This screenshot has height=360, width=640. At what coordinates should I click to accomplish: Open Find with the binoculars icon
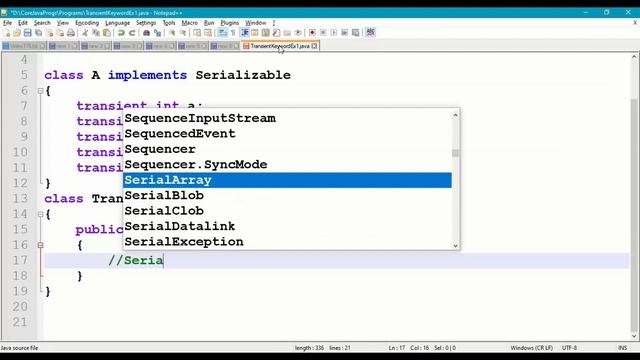tap(146, 33)
